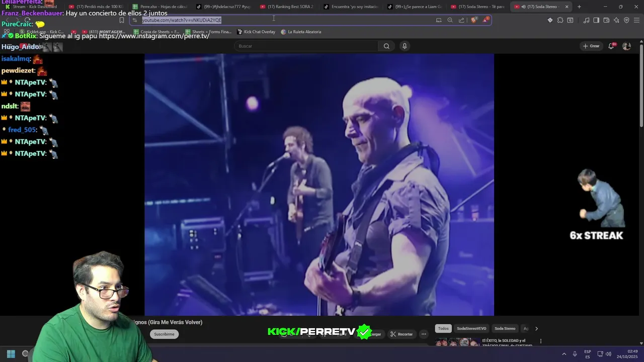644x362 pixels.
Task: Click the share page icon in address bar
Action: pyautogui.click(x=461, y=20)
